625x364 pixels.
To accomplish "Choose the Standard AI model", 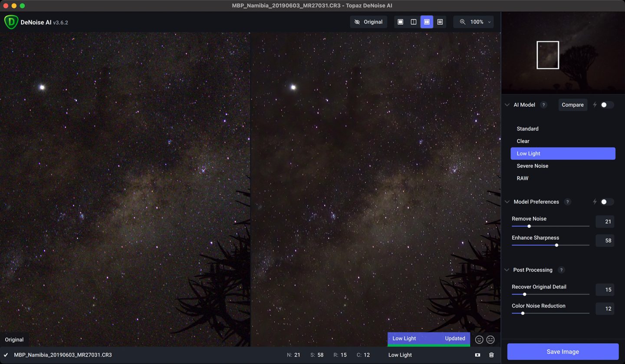I will (x=527, y=129).
